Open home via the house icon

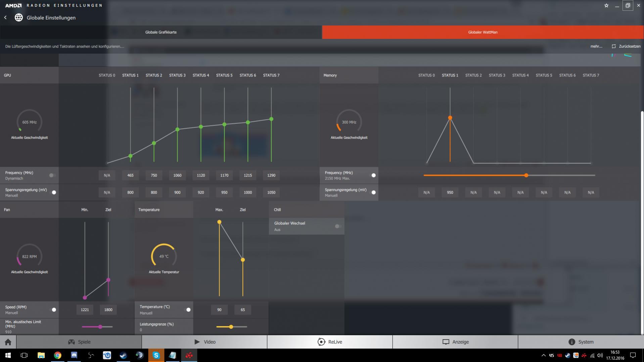pyautogui.click(x=8, y=342)
